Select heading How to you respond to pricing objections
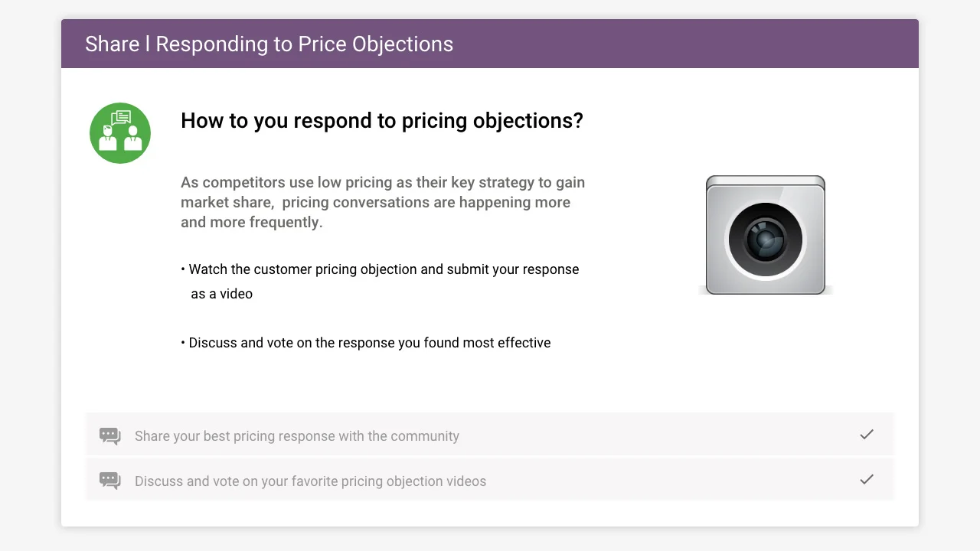 (x=381, y=121)
